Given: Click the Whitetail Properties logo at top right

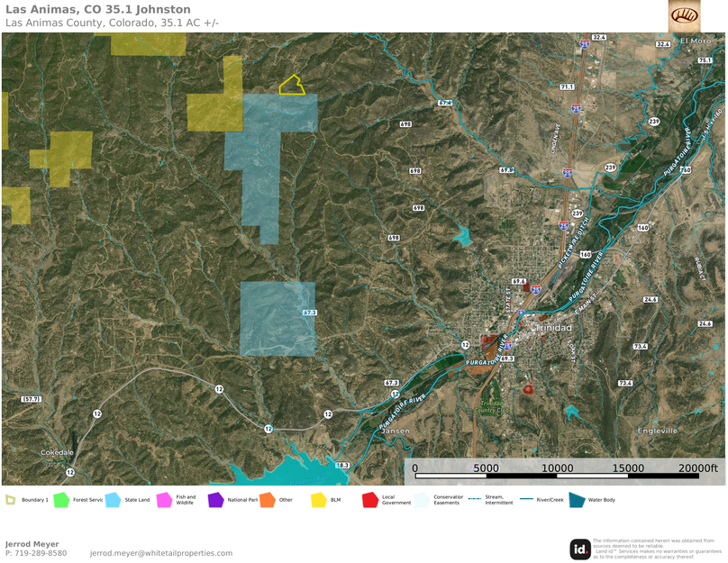Looking at the screenshot, I should [x=684, y=15].
